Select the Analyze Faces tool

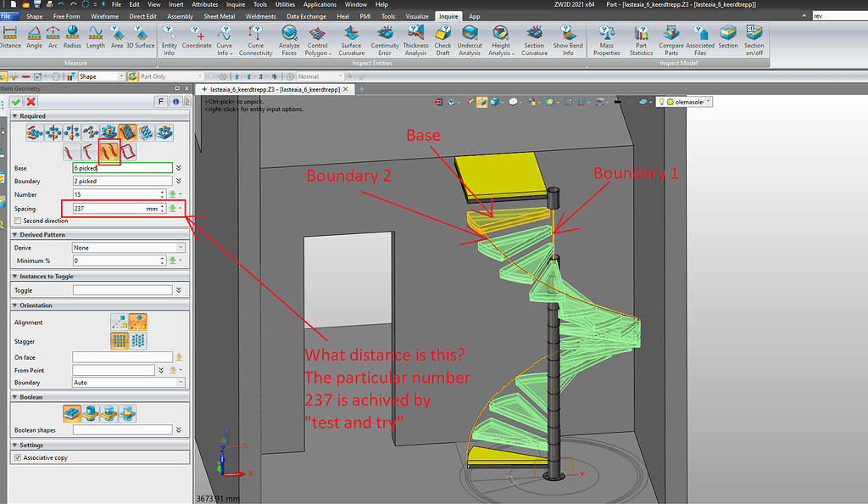(x=289, y=36)
